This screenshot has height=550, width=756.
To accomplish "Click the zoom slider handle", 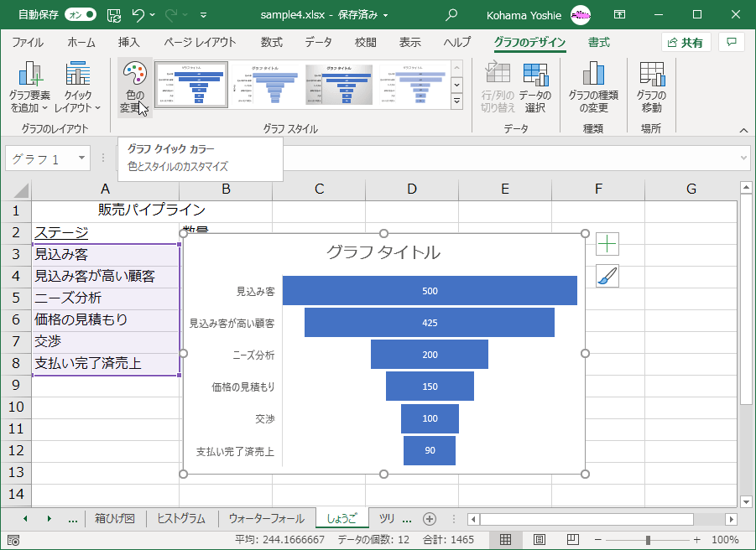I will tap(648, 540).
